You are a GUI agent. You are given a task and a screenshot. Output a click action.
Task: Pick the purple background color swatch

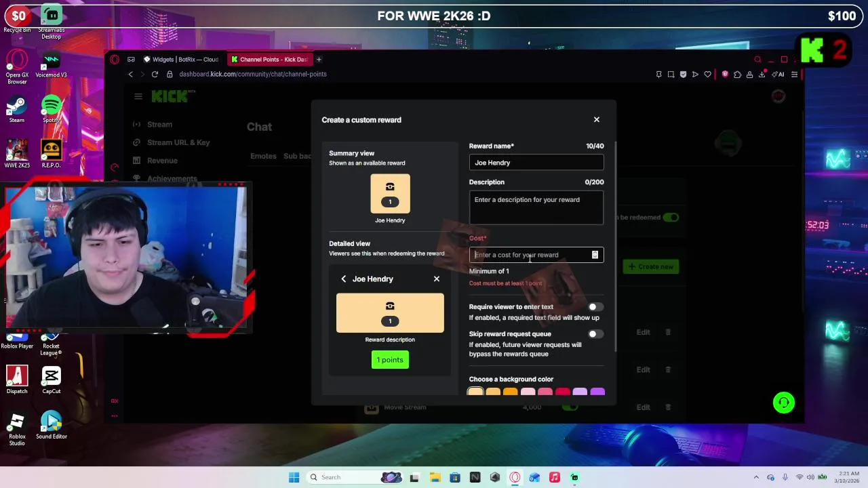(597, 392)
